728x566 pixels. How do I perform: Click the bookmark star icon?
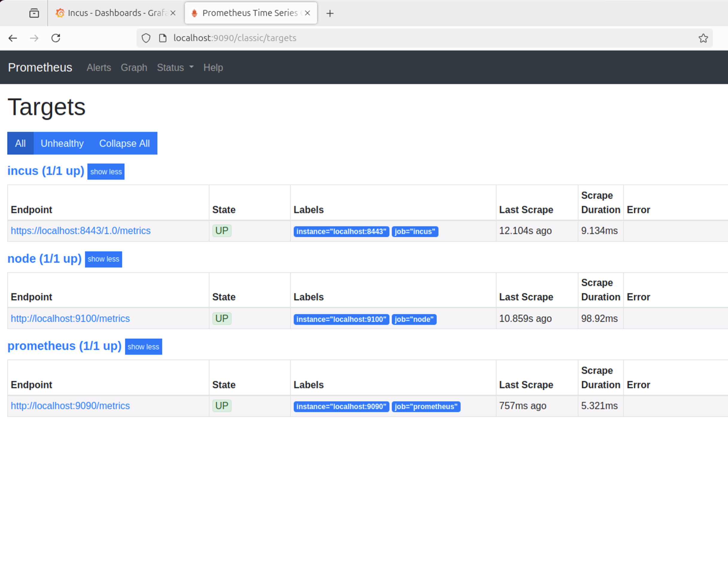click(x=703, y=38)
